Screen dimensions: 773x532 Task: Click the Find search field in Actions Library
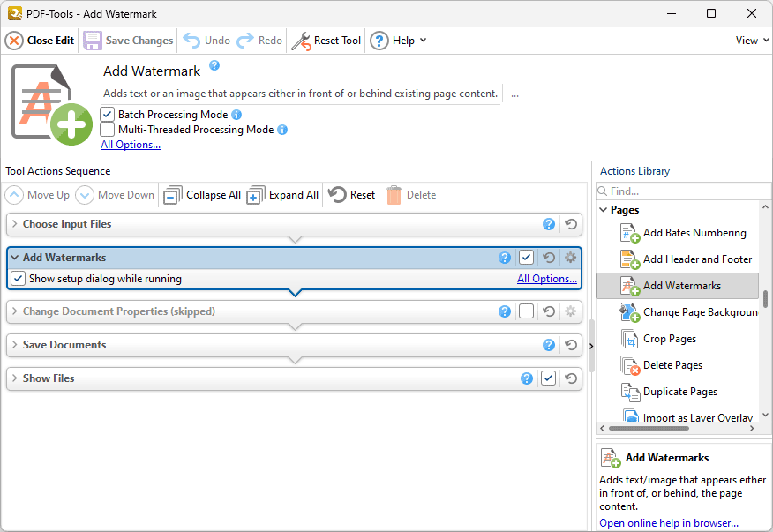pyautogui.click(x=683, y=191)
